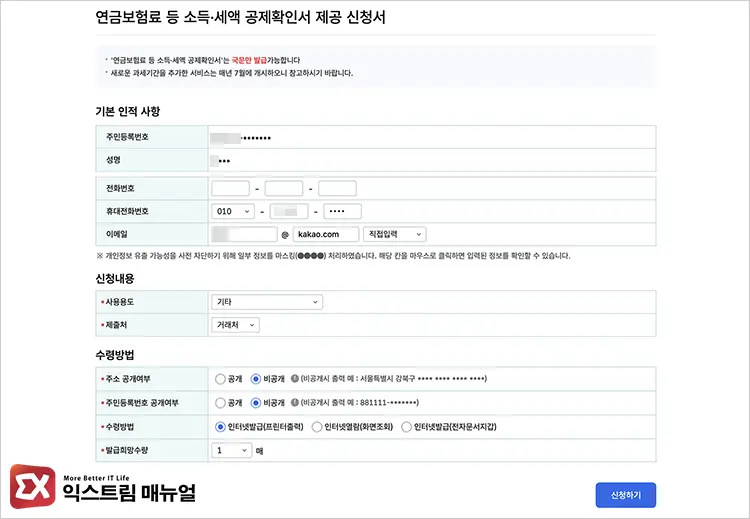Pick the 인터넷열람(화면조회) option
This screenshot has height=519, width=750.
coord(317,427)
